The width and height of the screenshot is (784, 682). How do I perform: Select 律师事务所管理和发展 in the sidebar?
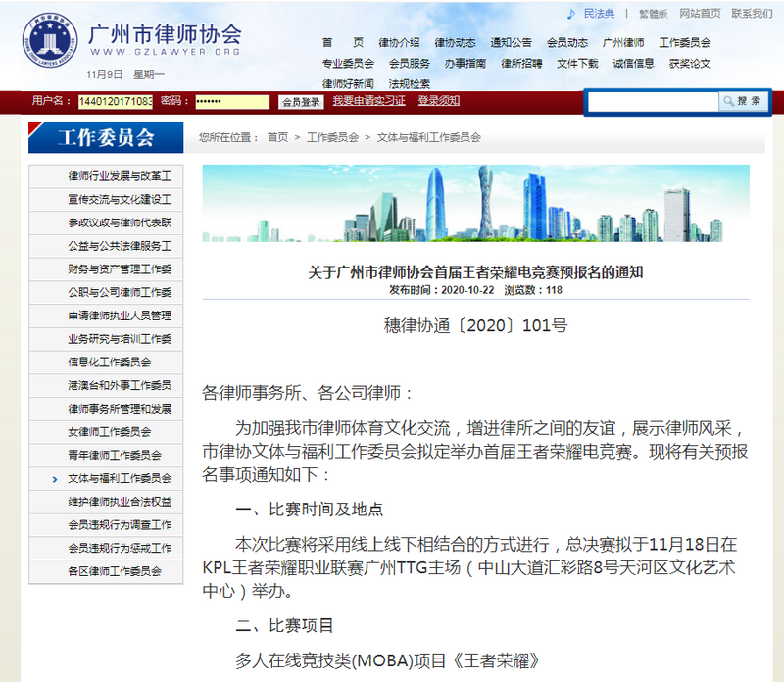click(x=106, y=409)
